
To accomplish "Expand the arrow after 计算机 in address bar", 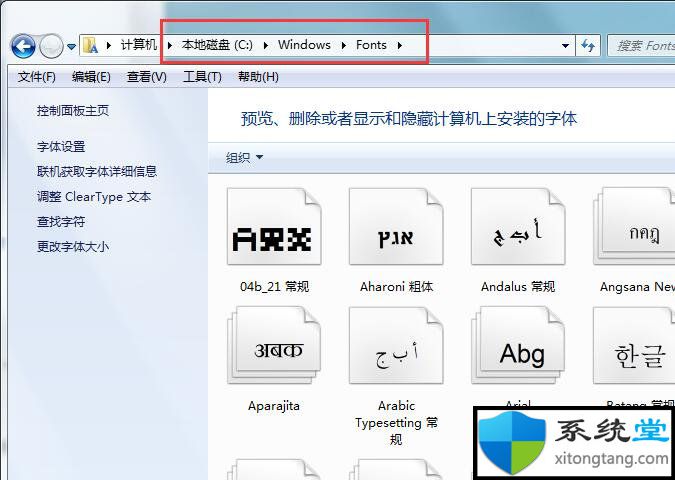I will click(170, 45).
